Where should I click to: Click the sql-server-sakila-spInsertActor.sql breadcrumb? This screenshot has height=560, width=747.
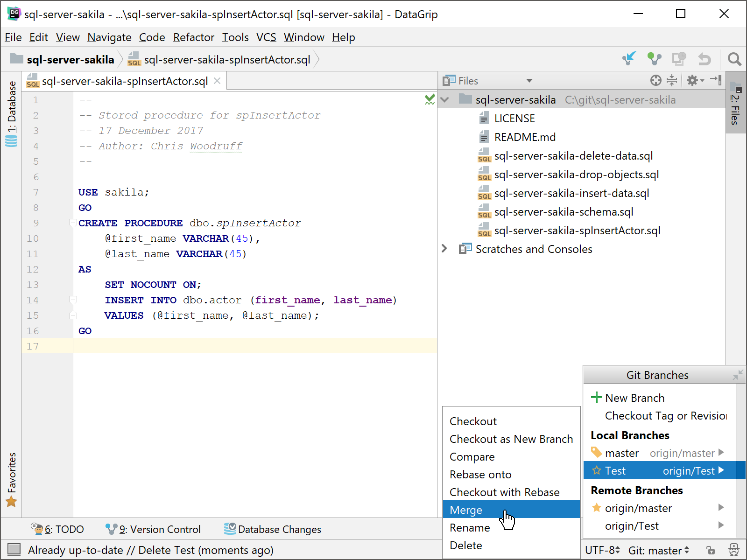(219, 60)
